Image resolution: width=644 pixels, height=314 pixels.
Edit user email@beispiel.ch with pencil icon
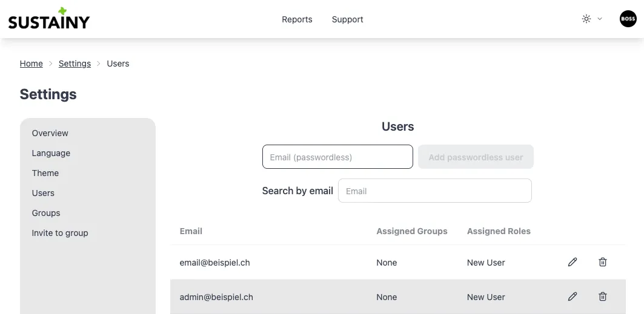coord(573,262)
